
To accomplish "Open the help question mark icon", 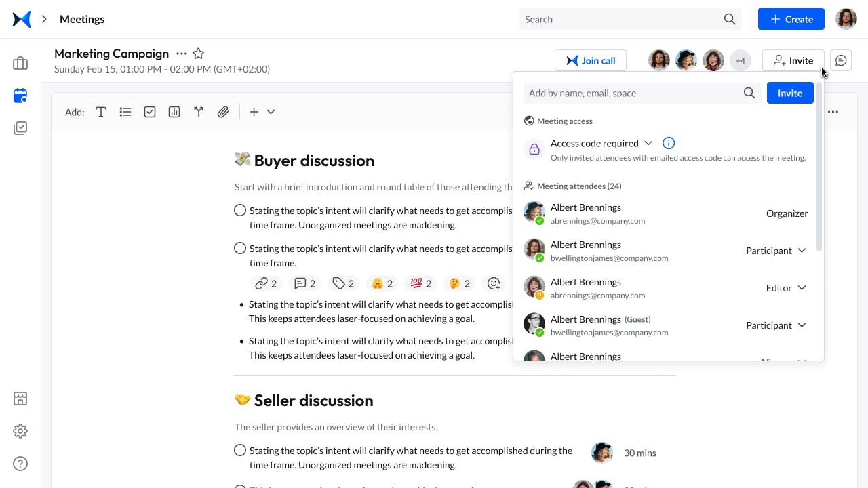I will click(20, 464).
